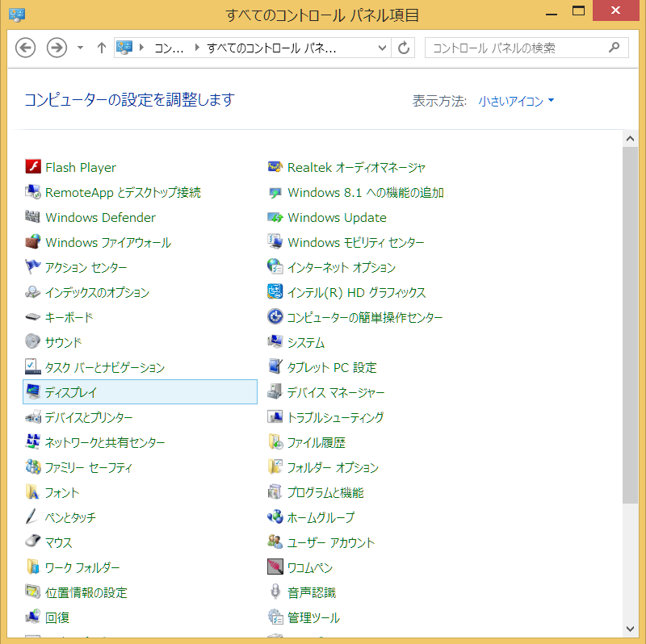646x644 pixels.
Task: Open the recent locations dropdown arrow
Action: (x=80, y=48)
